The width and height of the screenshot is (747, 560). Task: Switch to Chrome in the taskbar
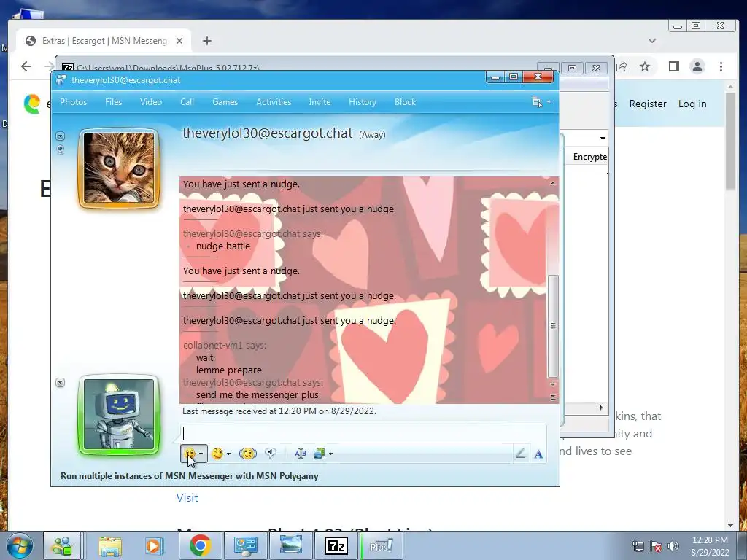click(200, 545)
